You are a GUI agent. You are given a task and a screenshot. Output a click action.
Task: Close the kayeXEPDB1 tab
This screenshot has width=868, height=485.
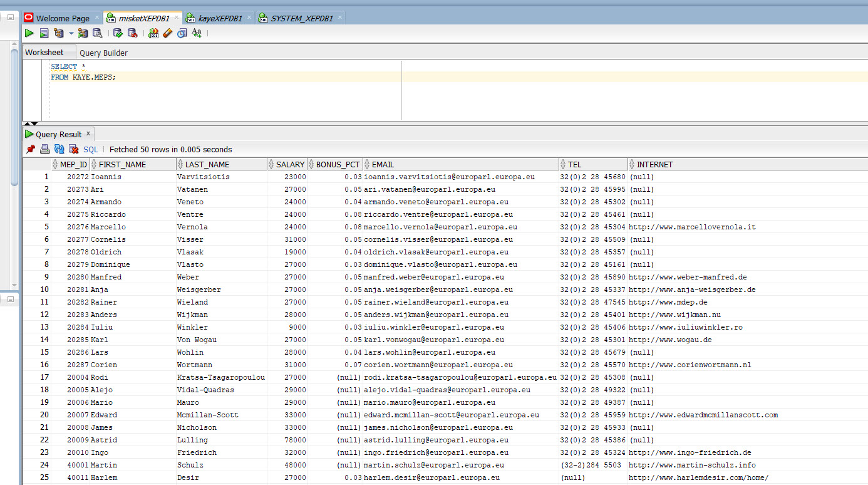pyautogui.click(x=250, y=18)
